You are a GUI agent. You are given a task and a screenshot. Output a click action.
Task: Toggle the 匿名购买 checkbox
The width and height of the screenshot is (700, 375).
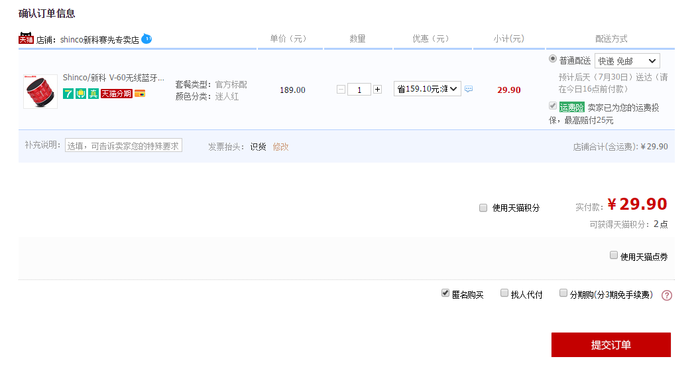click(445, 293)
